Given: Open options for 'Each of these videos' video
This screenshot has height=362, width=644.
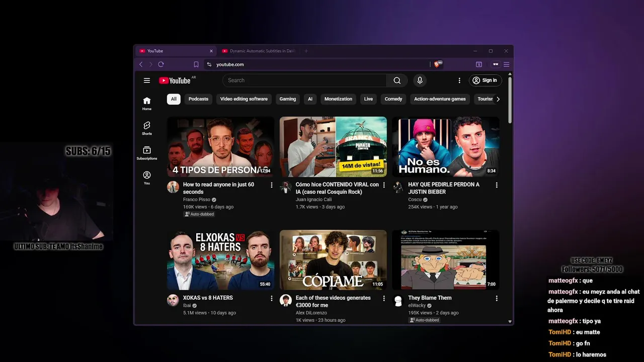Looking at the screenshot, I should (384, 298).
